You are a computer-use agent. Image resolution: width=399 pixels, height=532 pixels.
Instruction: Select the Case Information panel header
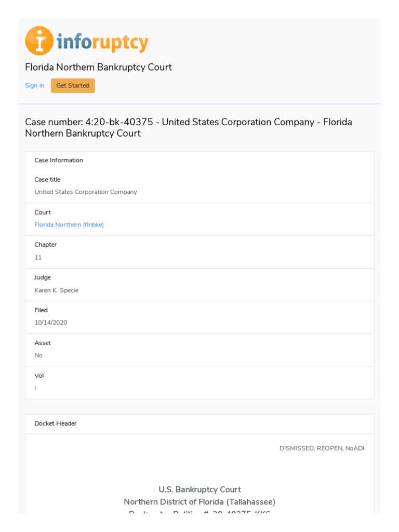click(59, 160)
